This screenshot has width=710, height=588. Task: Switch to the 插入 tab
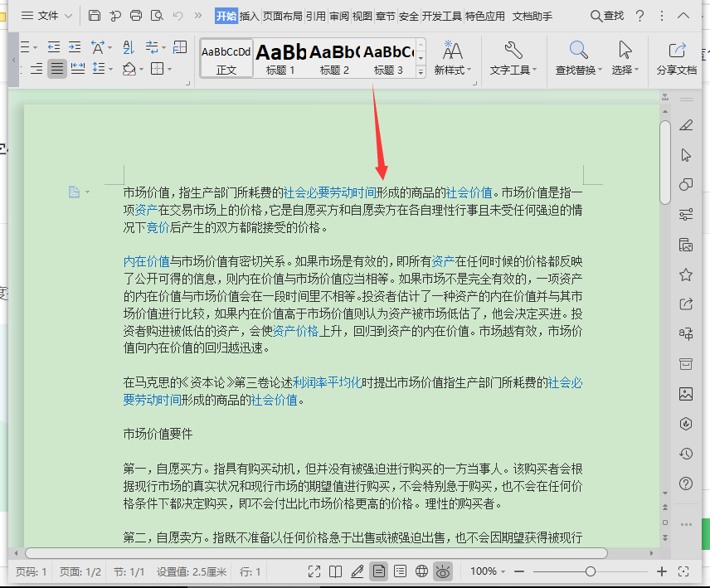(x=250, y=16)
